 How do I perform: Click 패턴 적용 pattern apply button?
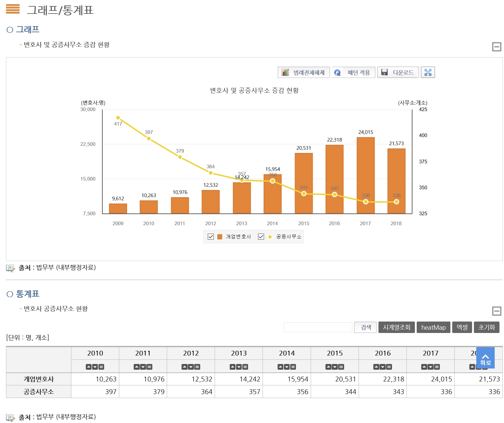[353, 72]
